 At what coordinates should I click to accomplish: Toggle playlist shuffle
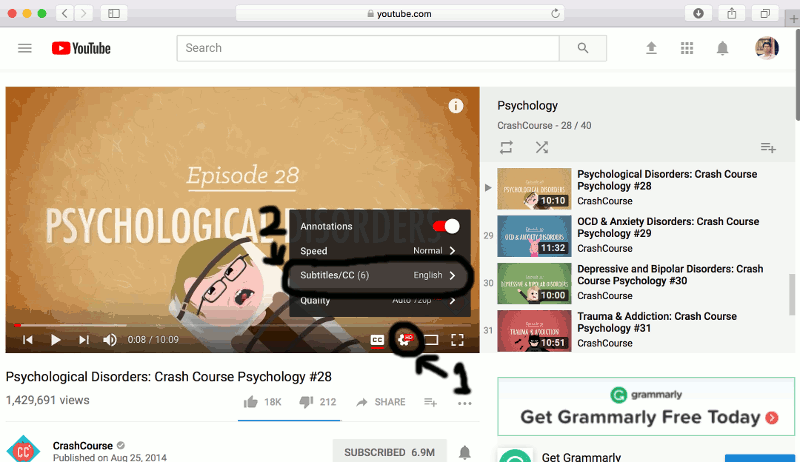pos(542,147)
